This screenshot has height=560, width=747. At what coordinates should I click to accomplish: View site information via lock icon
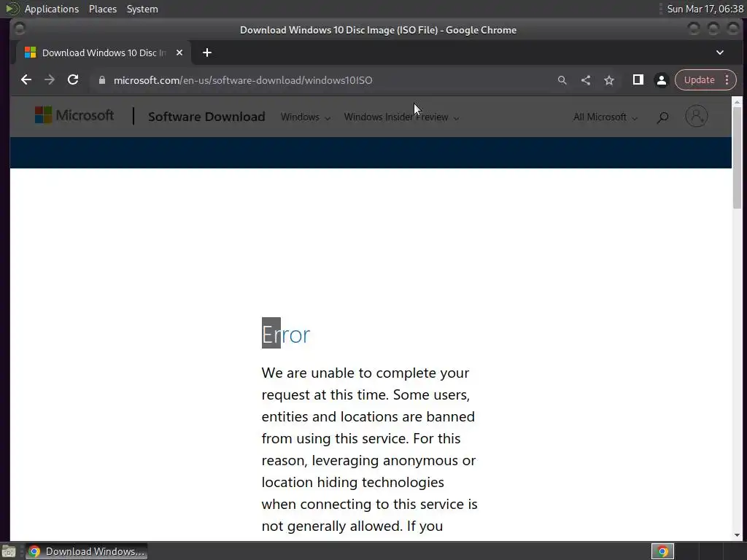(101, 80)
